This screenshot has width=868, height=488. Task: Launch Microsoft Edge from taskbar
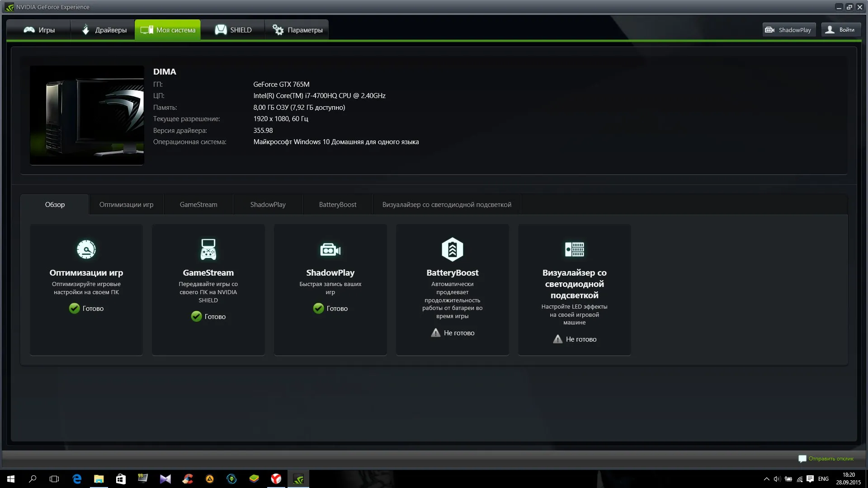(77, 479)
